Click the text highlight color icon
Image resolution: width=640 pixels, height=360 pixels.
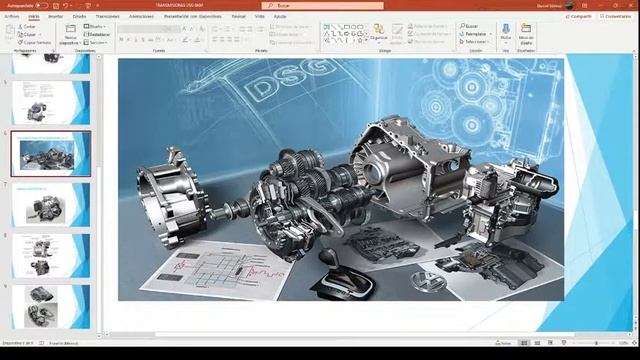(185, 40)
